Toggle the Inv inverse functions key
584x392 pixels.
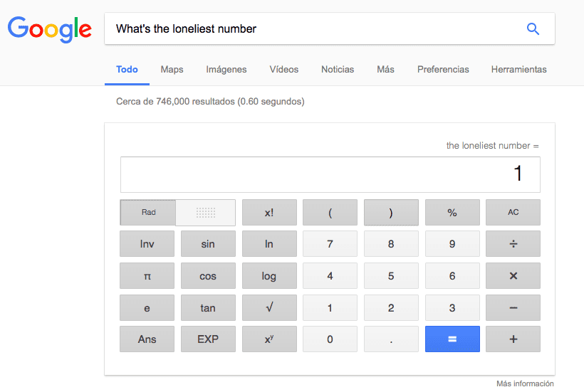[147, 244]
